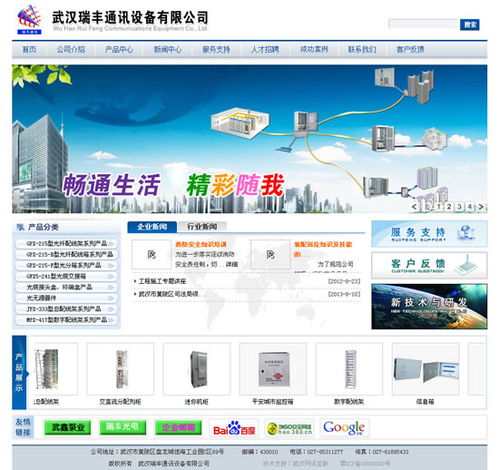
Task: Open GPX-215型光纤配线架系列产品 category
Action: [67, 244]
